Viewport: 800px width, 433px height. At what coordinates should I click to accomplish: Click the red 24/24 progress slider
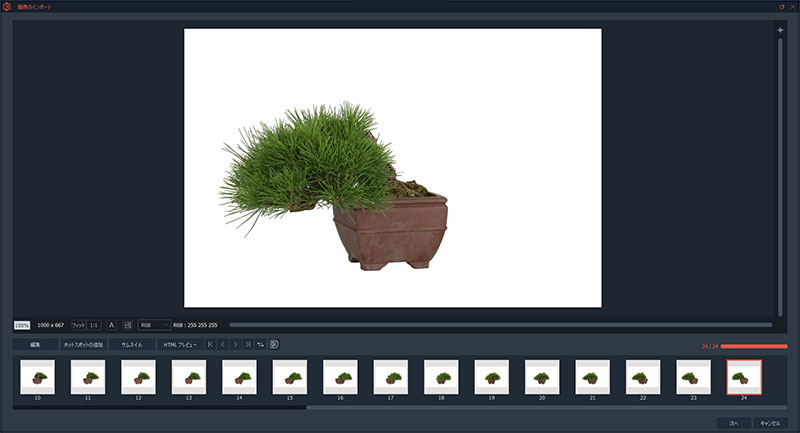pos(753,346)
